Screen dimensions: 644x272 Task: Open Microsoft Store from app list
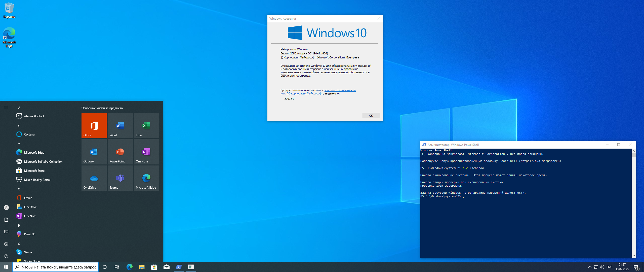[45, 171]
